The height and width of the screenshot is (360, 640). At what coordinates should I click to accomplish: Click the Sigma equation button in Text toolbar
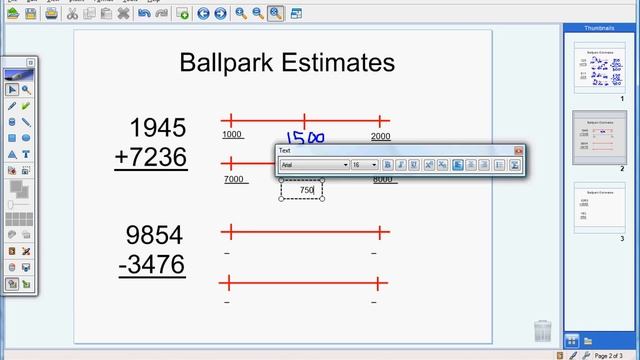click(515, 164)
